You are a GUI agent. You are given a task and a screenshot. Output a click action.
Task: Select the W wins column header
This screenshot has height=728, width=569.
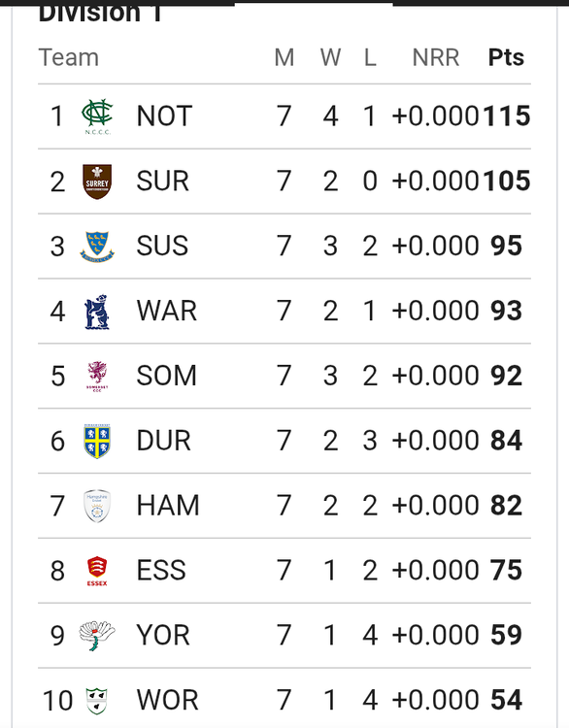(x=330, y=57)
